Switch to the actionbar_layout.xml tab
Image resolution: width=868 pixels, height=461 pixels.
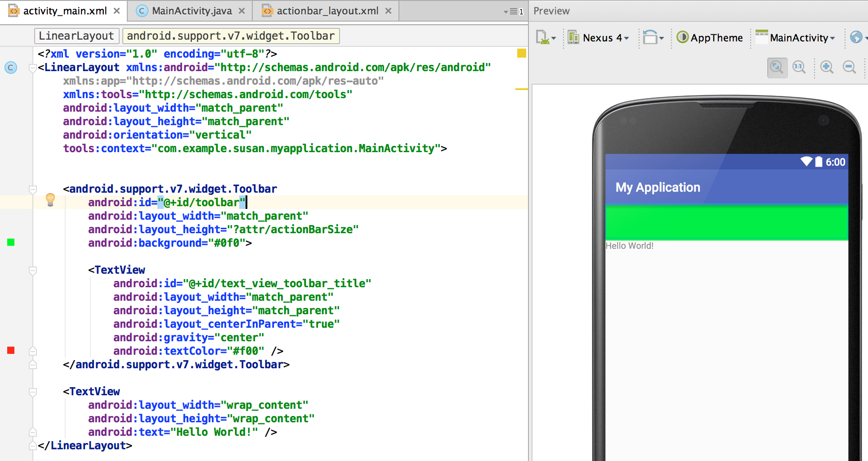327,11
